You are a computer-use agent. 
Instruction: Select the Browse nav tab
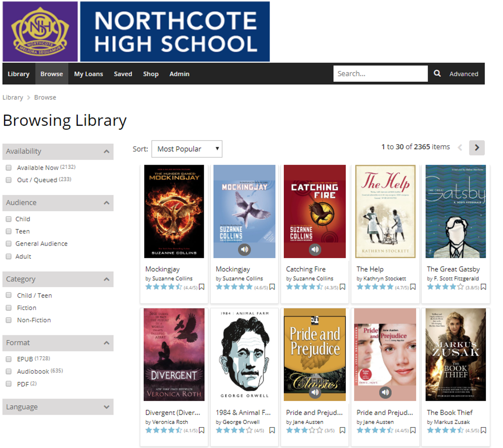pos(52,74)
